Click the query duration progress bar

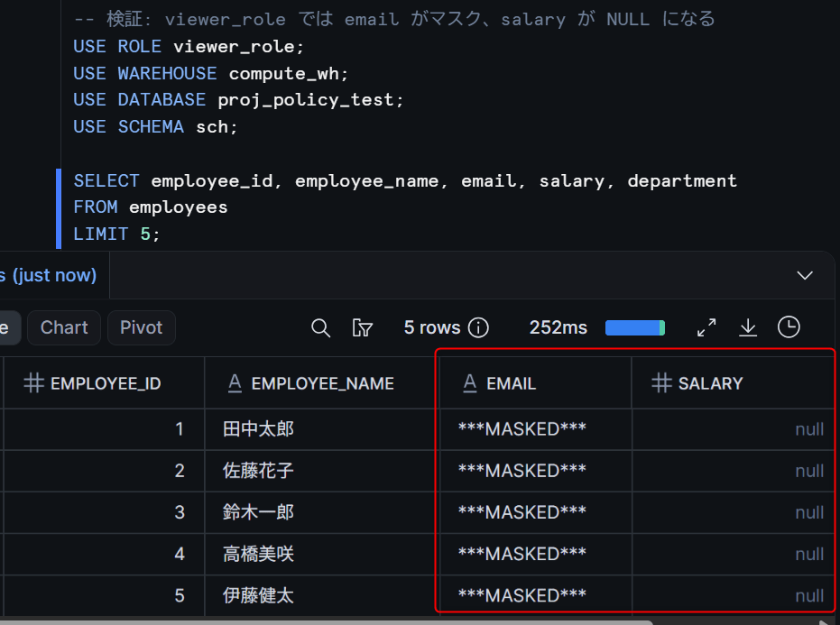coord(635,327)
